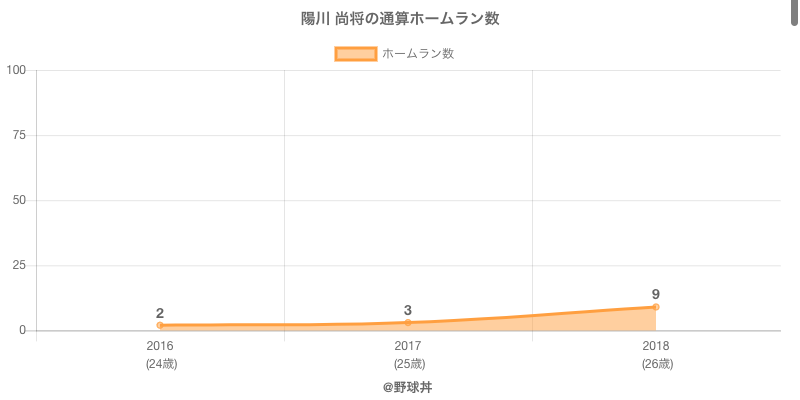
Task: Click the 100 y-axis tick label
Action: click(16, 70)
